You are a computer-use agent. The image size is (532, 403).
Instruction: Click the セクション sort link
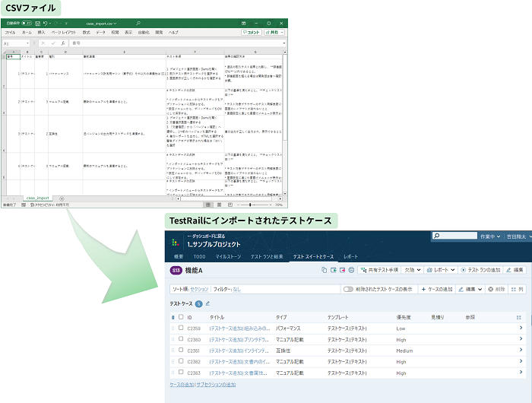click(199, 289)
